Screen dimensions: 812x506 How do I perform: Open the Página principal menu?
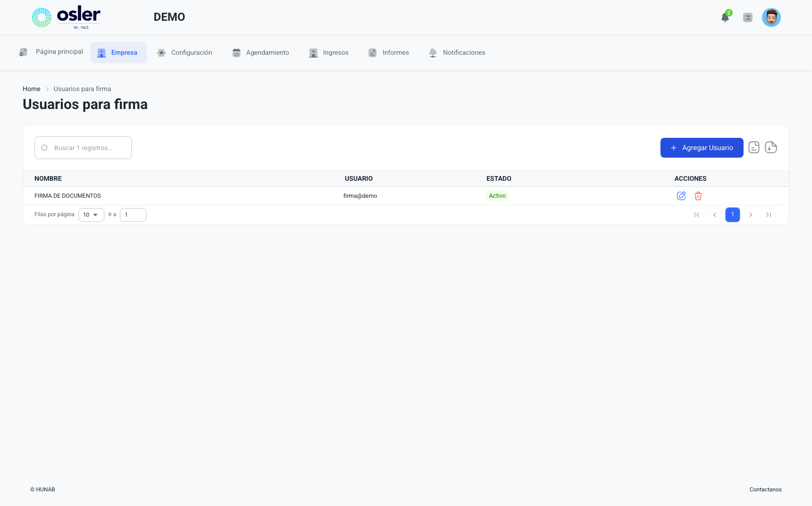click(51, 52)
